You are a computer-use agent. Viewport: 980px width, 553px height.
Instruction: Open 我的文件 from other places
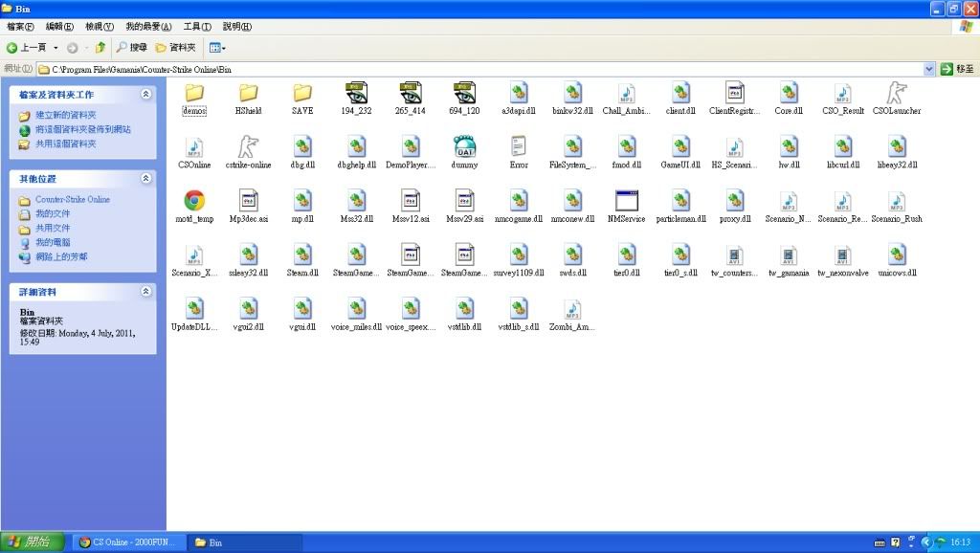[53, 213]
